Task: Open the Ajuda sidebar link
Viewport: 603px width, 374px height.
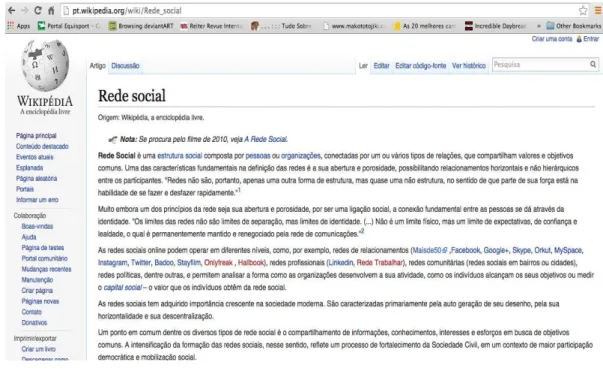Action: click(x=29, y=237)
